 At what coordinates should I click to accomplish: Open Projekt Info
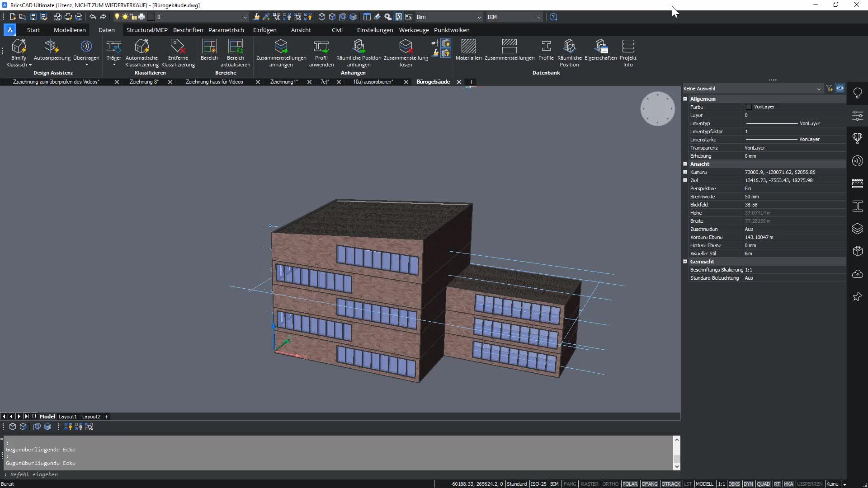(x=628, y=53)
